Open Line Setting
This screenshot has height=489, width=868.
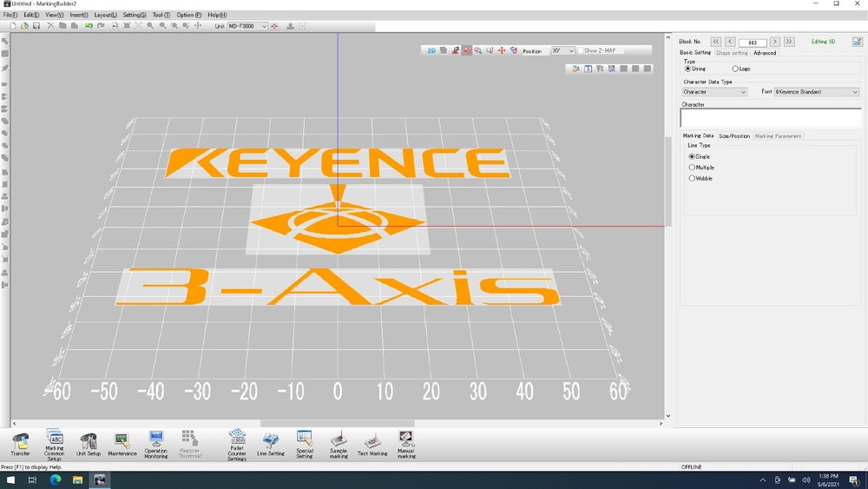point(271,445)
